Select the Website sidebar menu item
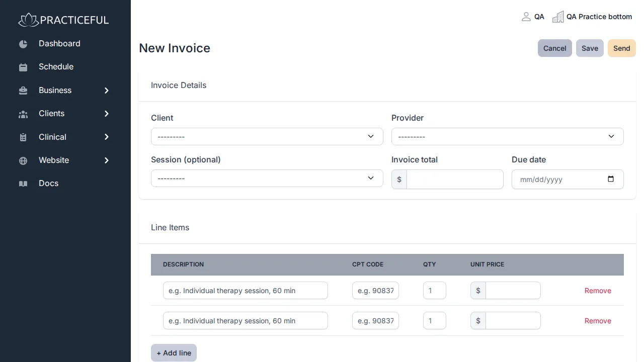This screenshot has height=362, width=644. [x=54, y=160]
